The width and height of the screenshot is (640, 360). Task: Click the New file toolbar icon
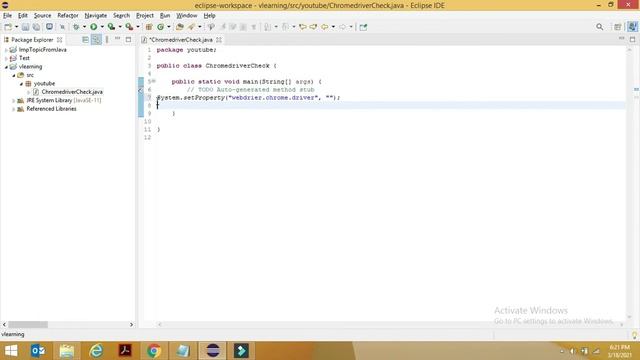(x=8, y=27)
